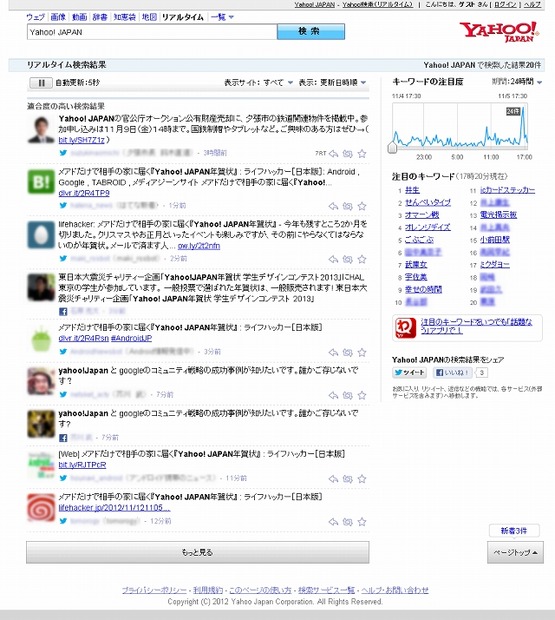Share results with the ツイート button
The height and width of the screenshot is (620, 555).
(410, 372)
